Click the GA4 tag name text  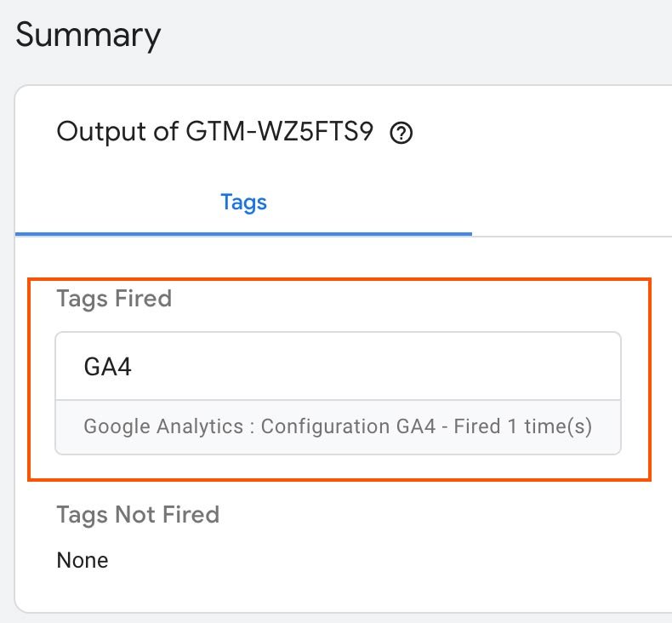[107, 367]
